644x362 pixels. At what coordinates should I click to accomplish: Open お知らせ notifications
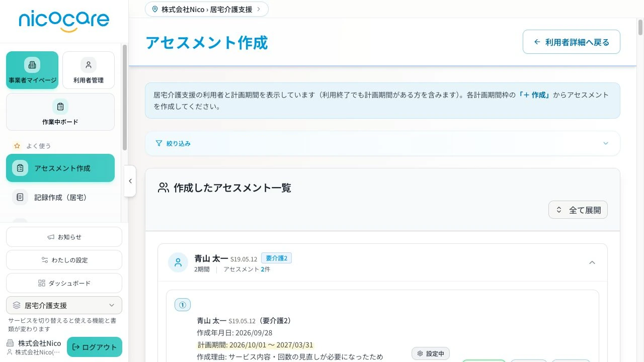(x=64, y=237)
